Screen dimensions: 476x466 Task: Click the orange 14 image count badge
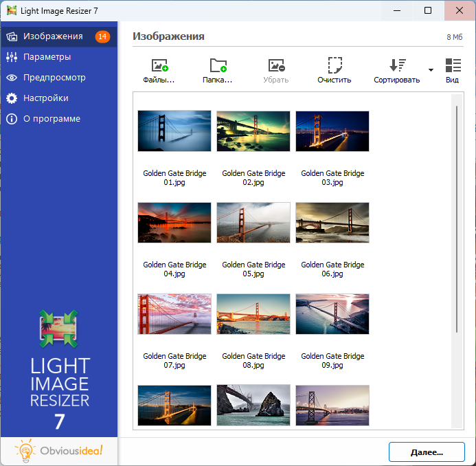(102, 36)
